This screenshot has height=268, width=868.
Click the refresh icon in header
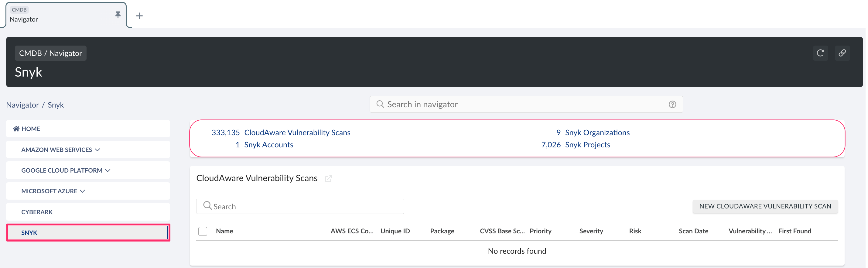coord(820,53)
